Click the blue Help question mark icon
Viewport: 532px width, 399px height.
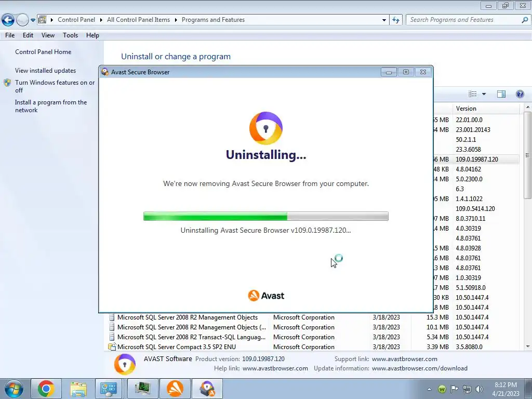(x=520, y=94)
